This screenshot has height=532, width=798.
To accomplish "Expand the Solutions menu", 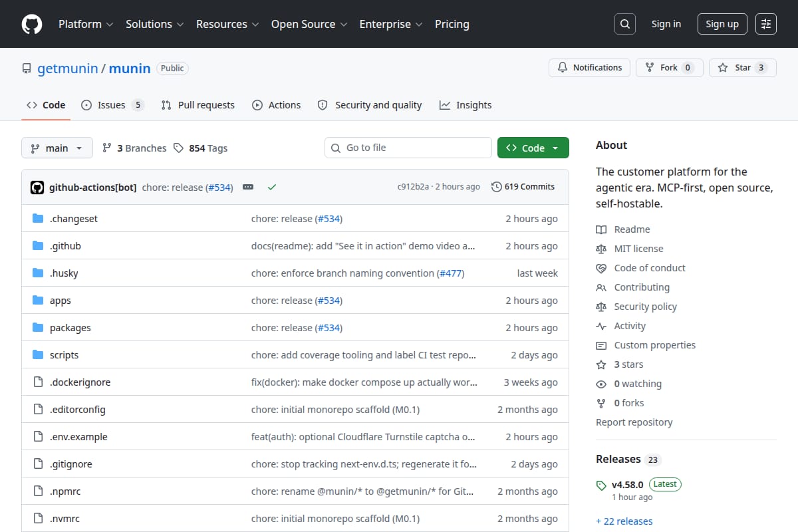I will tap(154, 24).
